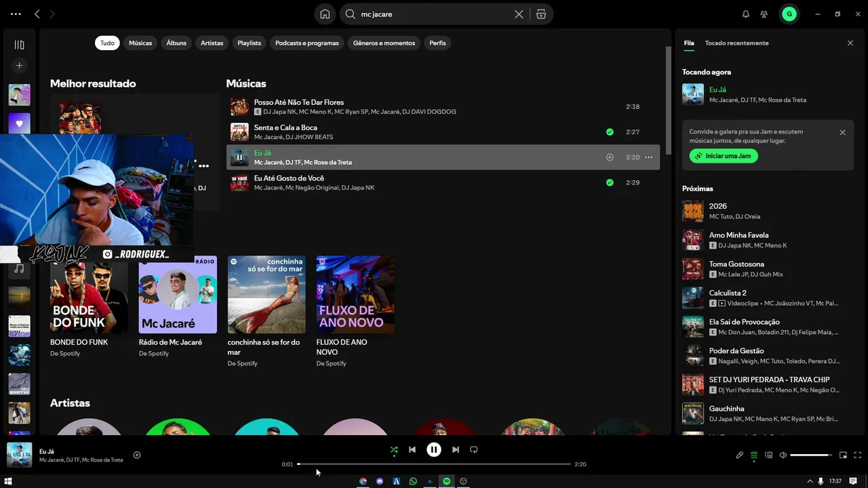This screenshot has width=868, height=488.
Task: Clear the search field with X
Action: (519, 14)
